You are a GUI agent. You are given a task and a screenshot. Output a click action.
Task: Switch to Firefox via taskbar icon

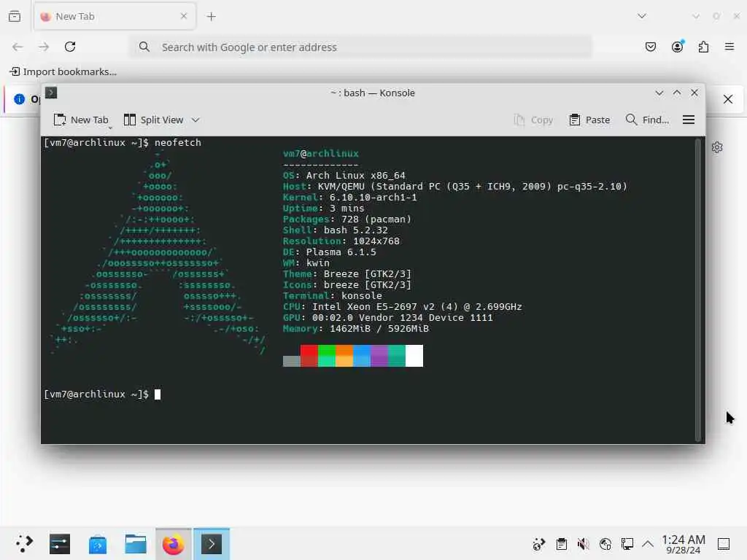[174, 544]
